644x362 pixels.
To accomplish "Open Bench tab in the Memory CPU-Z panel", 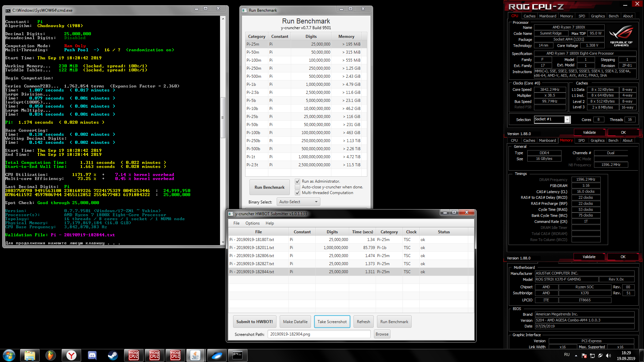I will [x=613, y=140].
